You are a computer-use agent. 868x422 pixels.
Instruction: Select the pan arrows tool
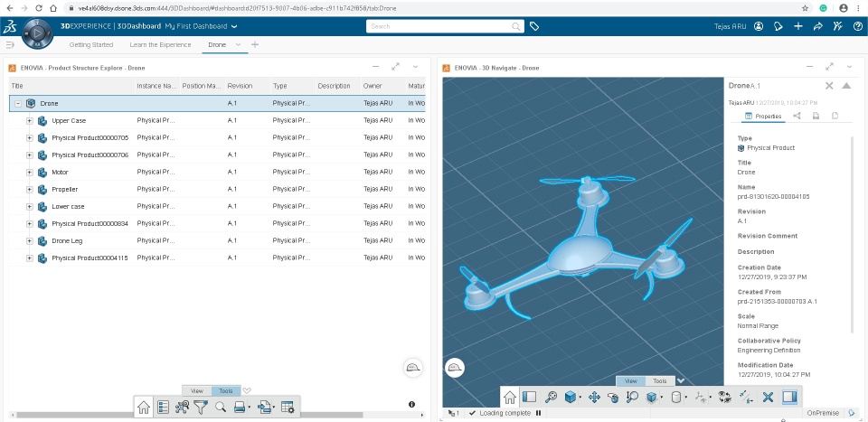(x=595, y=397)
